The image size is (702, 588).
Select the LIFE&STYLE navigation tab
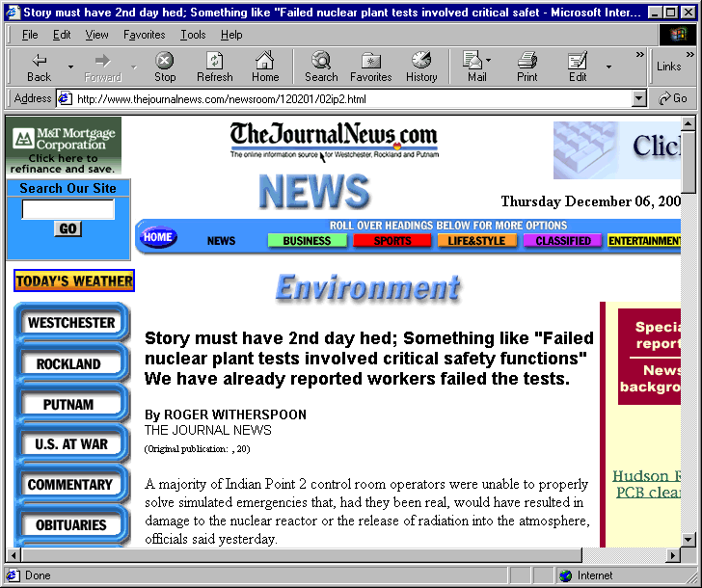coord(476,241)
